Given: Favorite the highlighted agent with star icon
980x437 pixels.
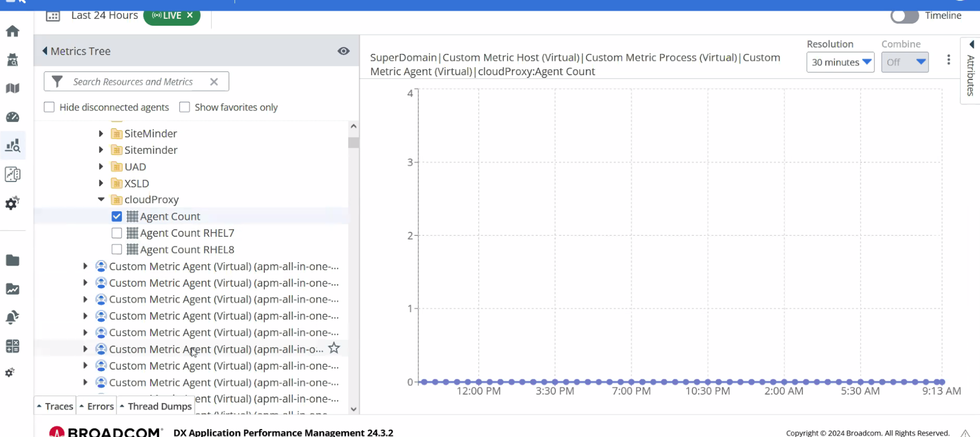Looking at the screenshot, I should point(334,348).
